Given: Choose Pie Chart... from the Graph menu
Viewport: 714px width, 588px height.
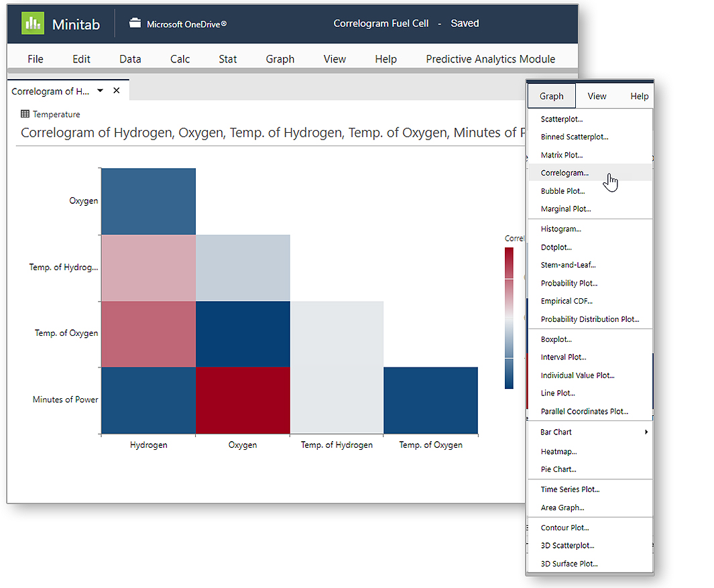Looking at the screenshot, I should tap(590, 469).
